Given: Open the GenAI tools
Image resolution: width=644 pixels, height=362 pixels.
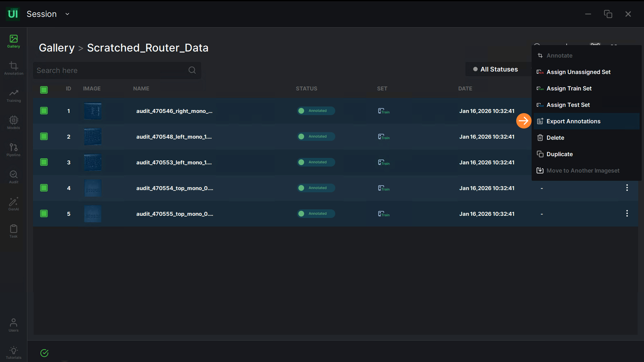Looking at the screenshot, I should pyautogui.click(x=13, y=204).
